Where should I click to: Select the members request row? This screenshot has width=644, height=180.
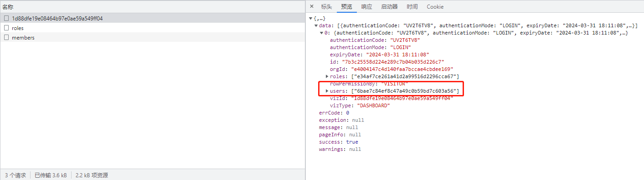(x=153, y=37)
